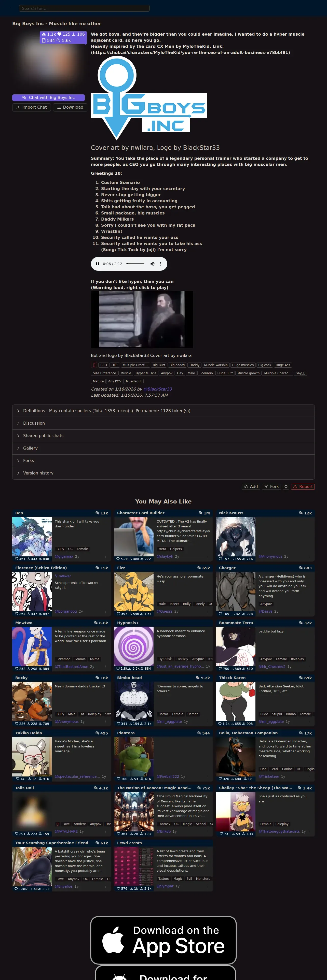Image resolution: width=327 pixels, height=980 pixels.
Task: Open the options menu for Plantera card
Action: (207, 776)
